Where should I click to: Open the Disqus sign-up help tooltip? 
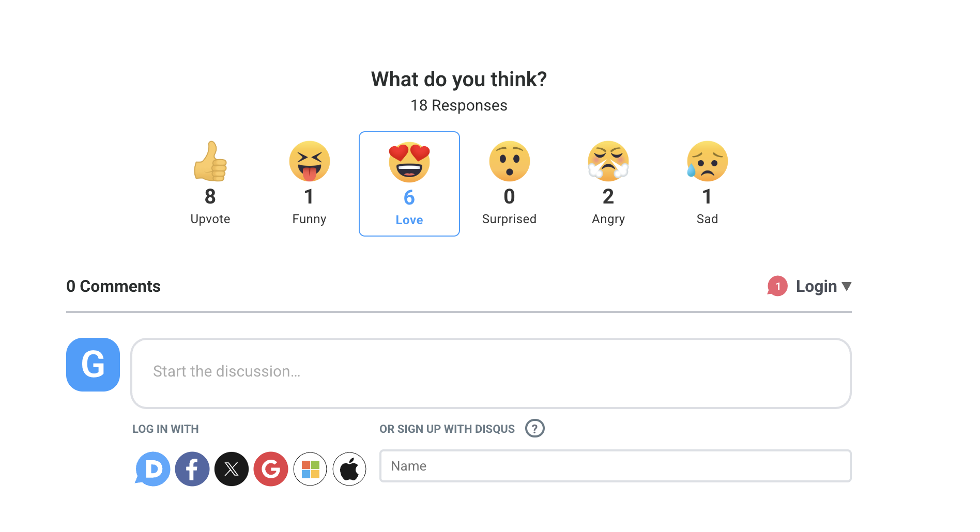point(535,428)
